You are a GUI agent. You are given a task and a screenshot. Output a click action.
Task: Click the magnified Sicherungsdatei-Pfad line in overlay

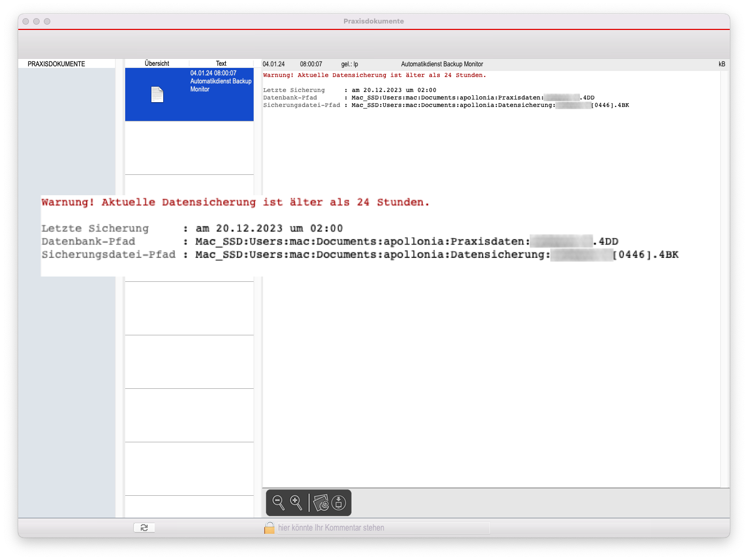click(x=360, y=255)
